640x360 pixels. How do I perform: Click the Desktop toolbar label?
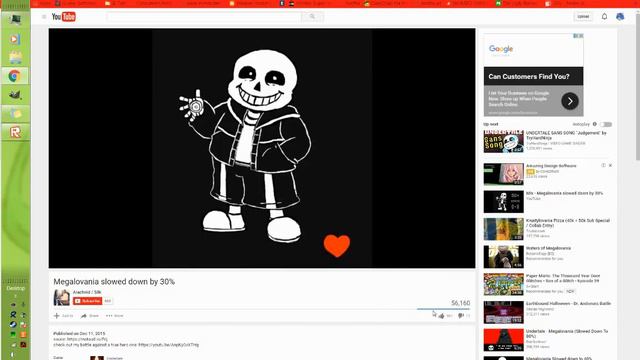[x=16, y=288]
